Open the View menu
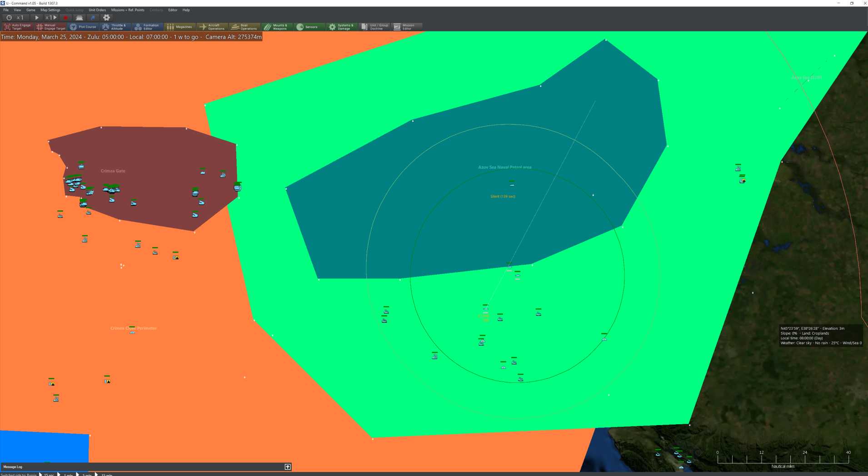Image resolution: width=868 pixels, height=476 pixels. (x=17, y=10)
